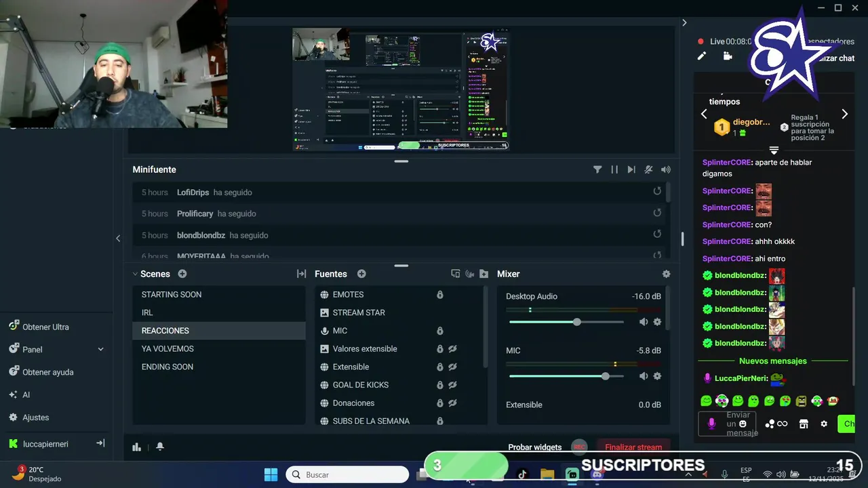Go to previous chat leaderboard page
868x488 pixels.
pyautogui.click(x=704, y=114)
